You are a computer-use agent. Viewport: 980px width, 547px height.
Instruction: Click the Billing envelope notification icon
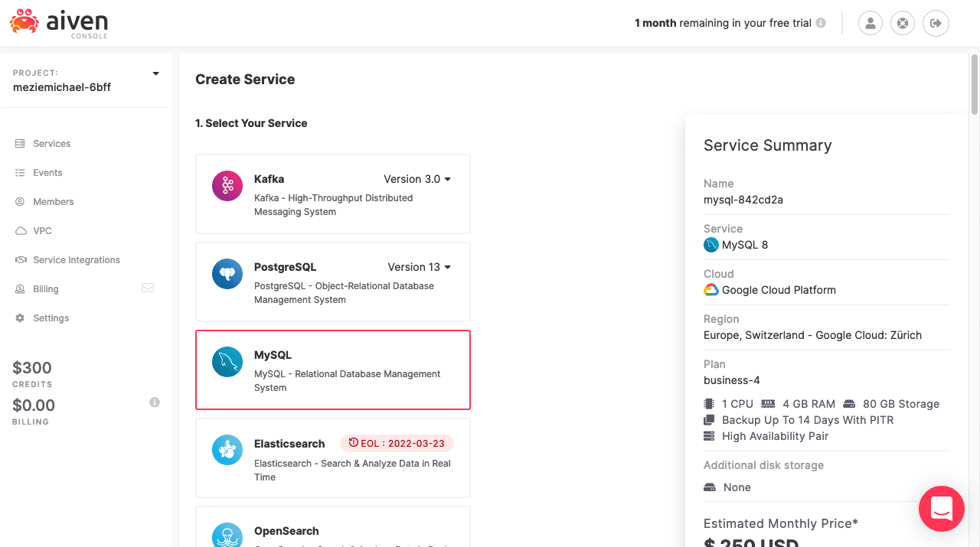148,288
